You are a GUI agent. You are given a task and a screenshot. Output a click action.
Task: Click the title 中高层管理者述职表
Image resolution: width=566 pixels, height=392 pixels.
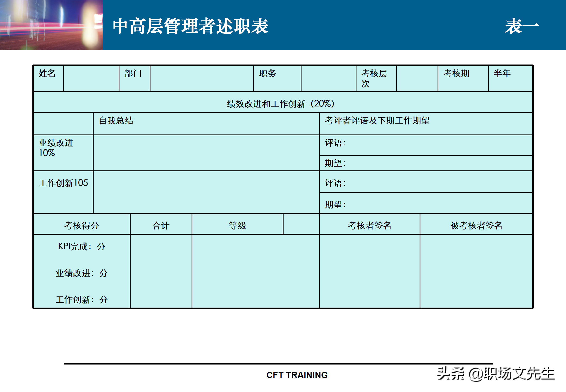pos(190,26)
